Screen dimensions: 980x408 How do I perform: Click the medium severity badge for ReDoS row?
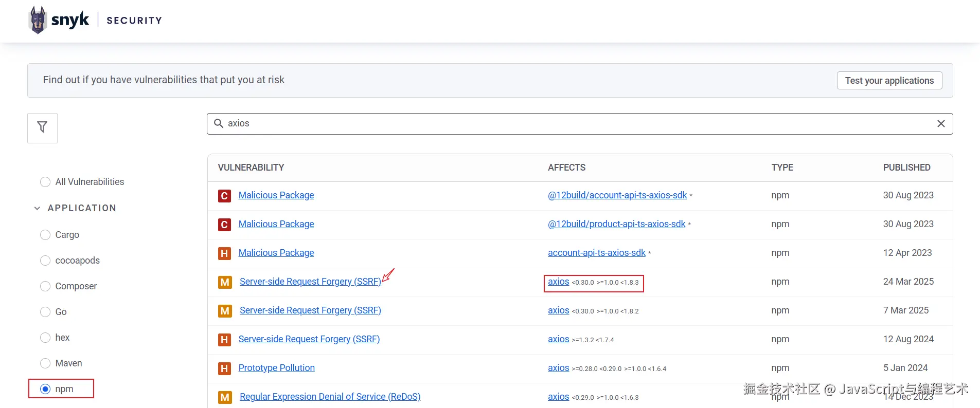[x=225, y=397]
